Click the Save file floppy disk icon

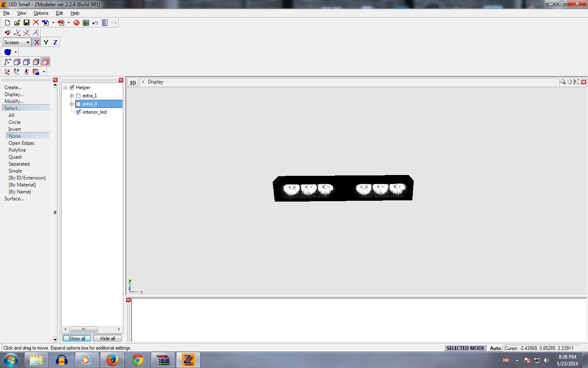click(26, 23)
